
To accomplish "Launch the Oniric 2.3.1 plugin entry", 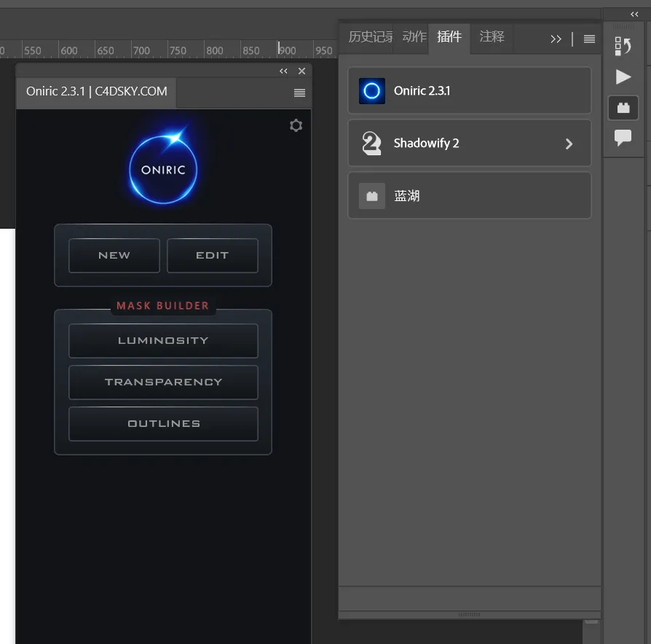I will [x=470, y=90].
